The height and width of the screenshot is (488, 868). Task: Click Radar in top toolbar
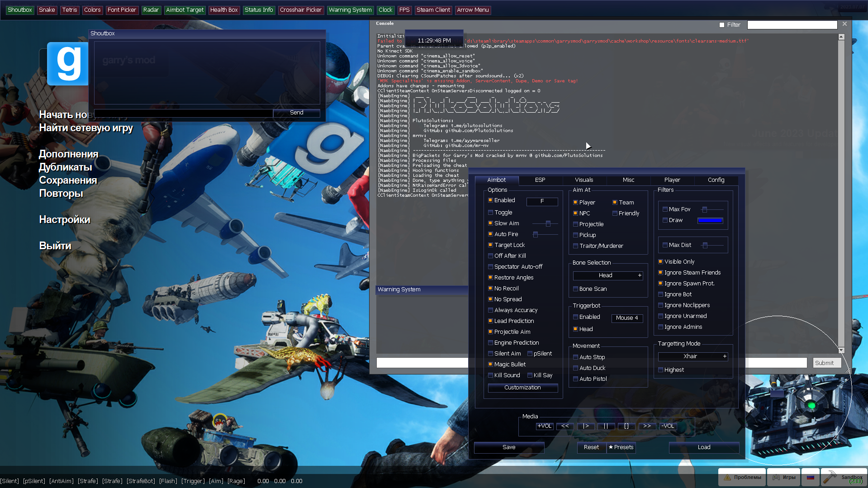pos(151,9)
